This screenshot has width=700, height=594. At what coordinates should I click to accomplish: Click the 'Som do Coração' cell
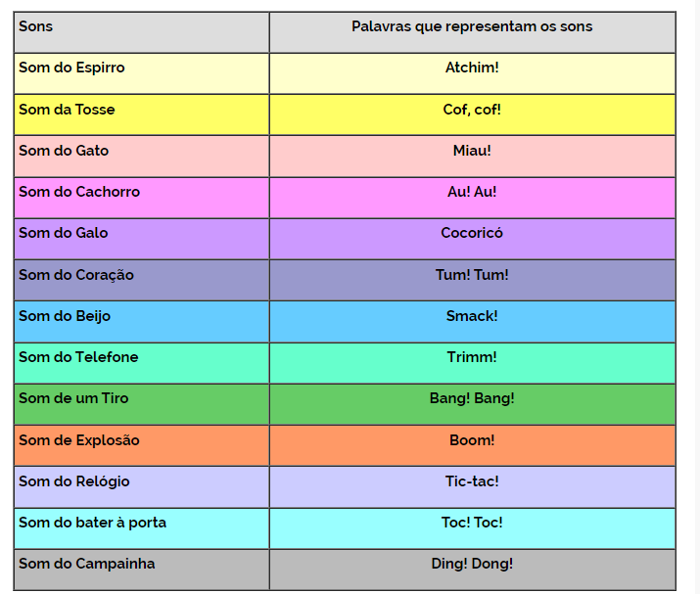[142, 280]
